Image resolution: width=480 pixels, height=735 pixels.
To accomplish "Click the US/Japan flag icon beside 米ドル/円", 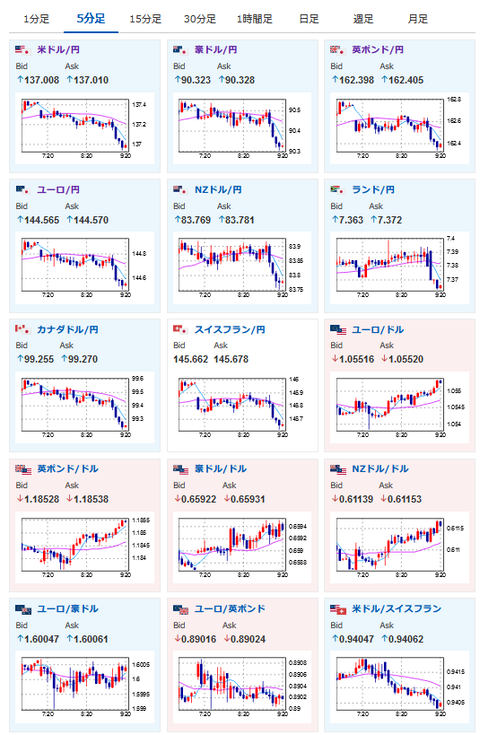I will 23,50.
